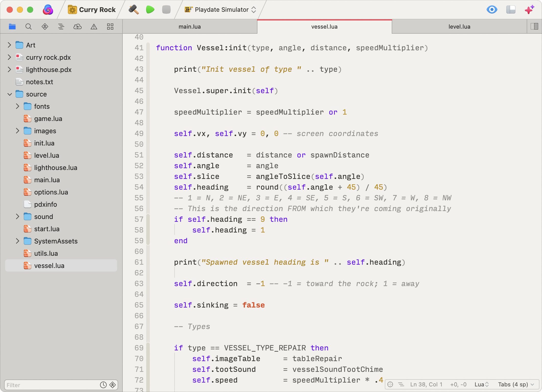Click the hammer Build icon
This screenshot has width=542, height=392.
coord(133,10)
